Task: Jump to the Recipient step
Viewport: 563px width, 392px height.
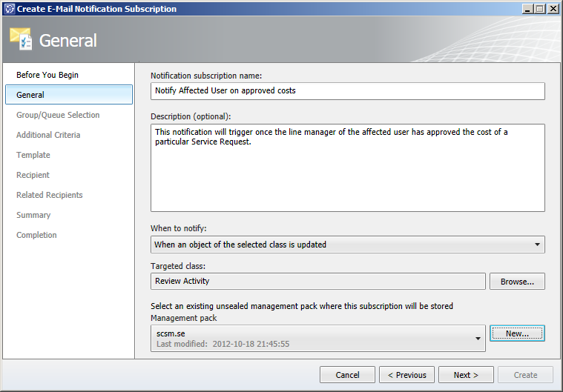Action: pyautogui.click(x=33, y=176)
